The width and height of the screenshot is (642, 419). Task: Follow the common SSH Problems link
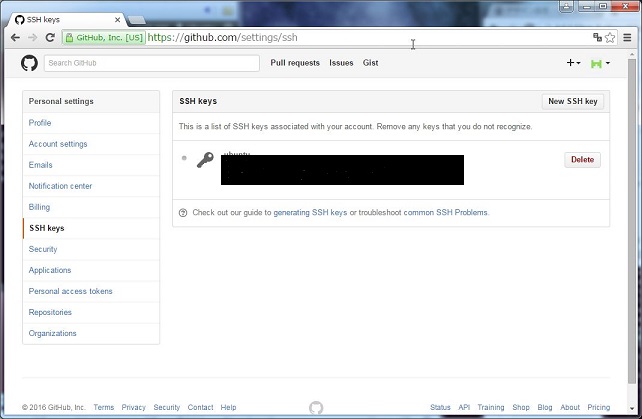[x=445, y=213]
